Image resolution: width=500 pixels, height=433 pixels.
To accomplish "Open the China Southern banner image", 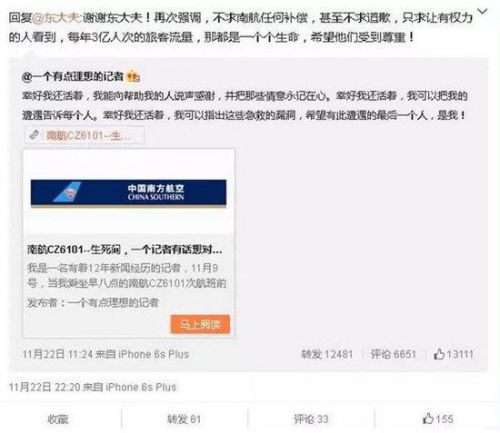I will click(x=129, y=193).
